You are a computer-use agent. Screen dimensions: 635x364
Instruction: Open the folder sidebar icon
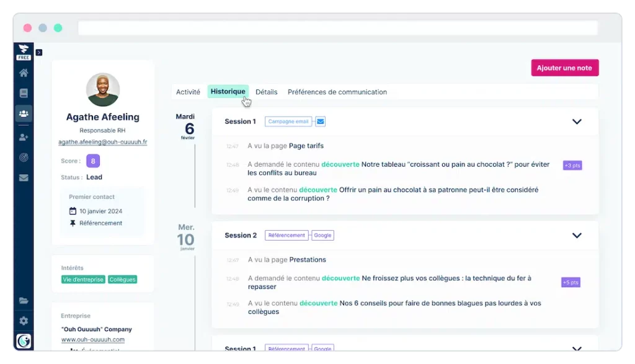[x=24, y=300]
